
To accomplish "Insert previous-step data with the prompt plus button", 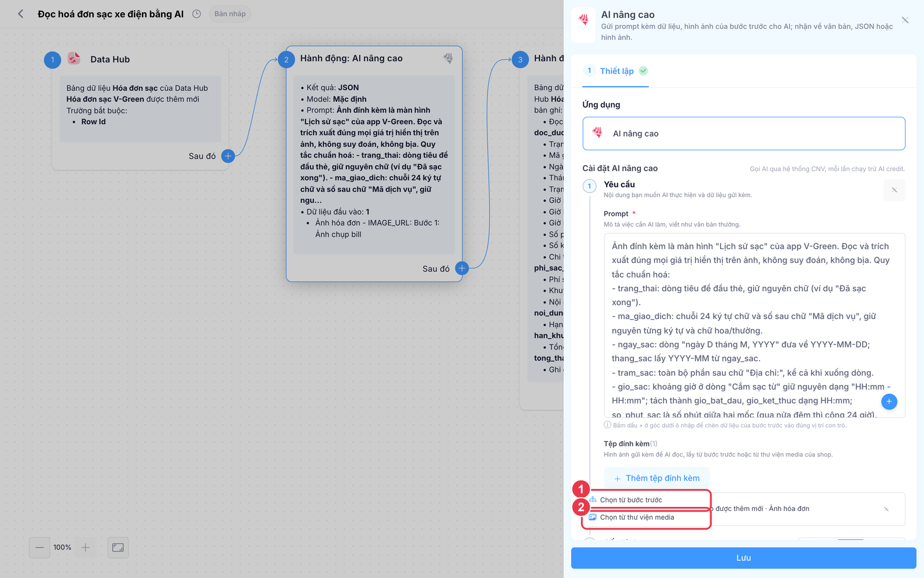I will click(x=889, y=402).
